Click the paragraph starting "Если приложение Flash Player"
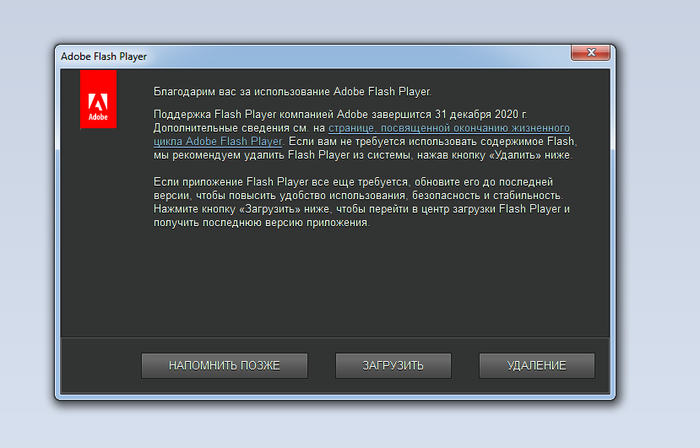700x448 pixels. pyautogui.click(x=362, y=202)
